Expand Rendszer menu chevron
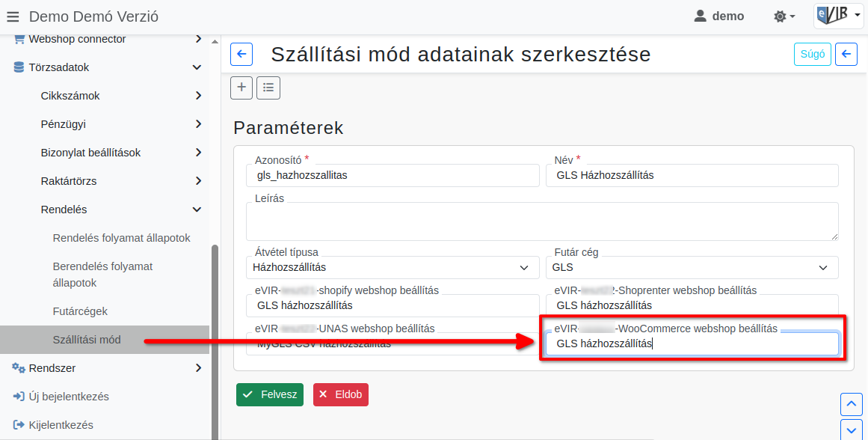The height and width of the screenshot is (440, 868). (198, 368)
